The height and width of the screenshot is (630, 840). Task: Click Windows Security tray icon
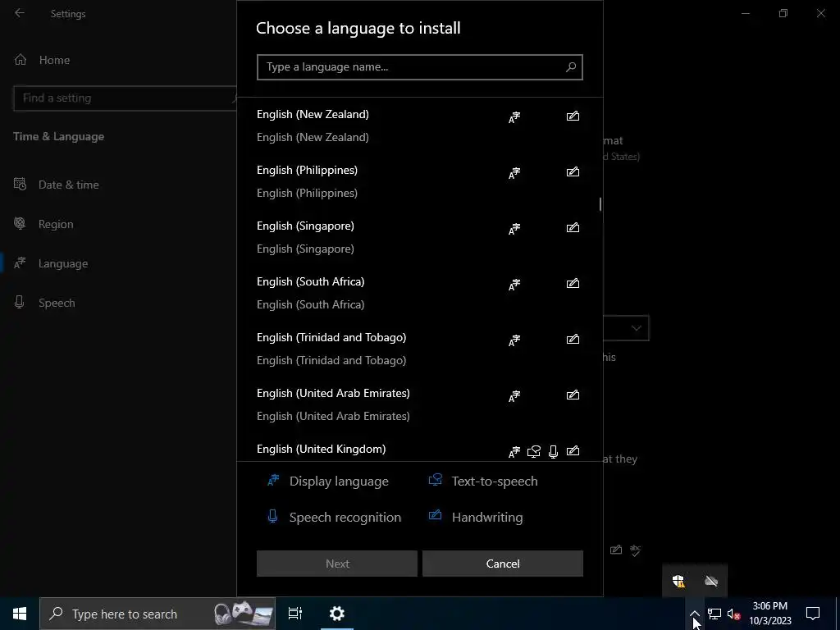click(x=678, y=581)
